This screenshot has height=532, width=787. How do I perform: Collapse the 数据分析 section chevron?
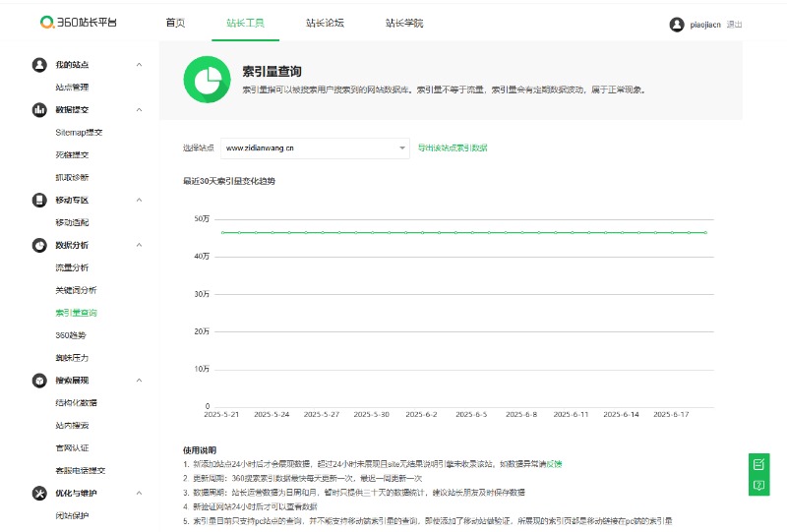point(139,245)
